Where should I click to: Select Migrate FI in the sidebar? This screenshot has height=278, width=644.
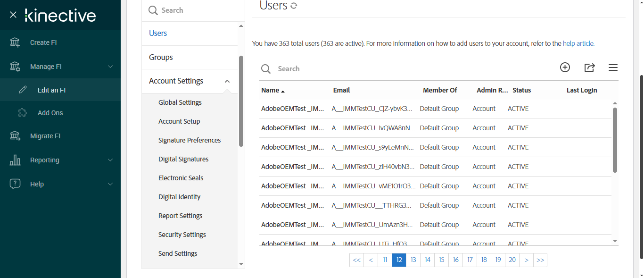click(x=45, y=136)
